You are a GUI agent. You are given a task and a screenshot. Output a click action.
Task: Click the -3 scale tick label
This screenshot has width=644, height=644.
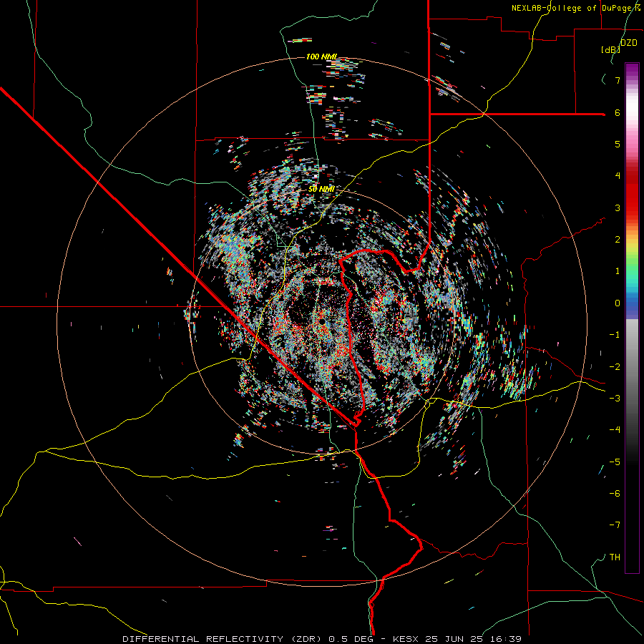tap(615, 399)
